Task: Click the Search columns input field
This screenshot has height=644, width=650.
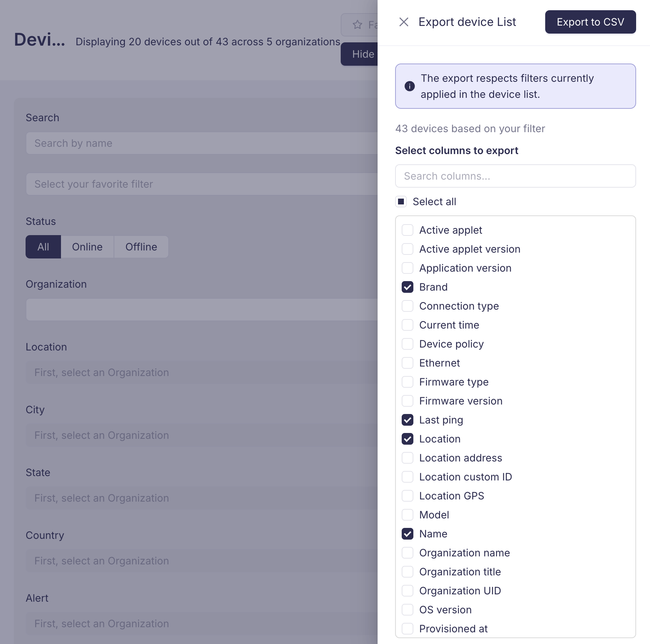Action: [515, 176]
